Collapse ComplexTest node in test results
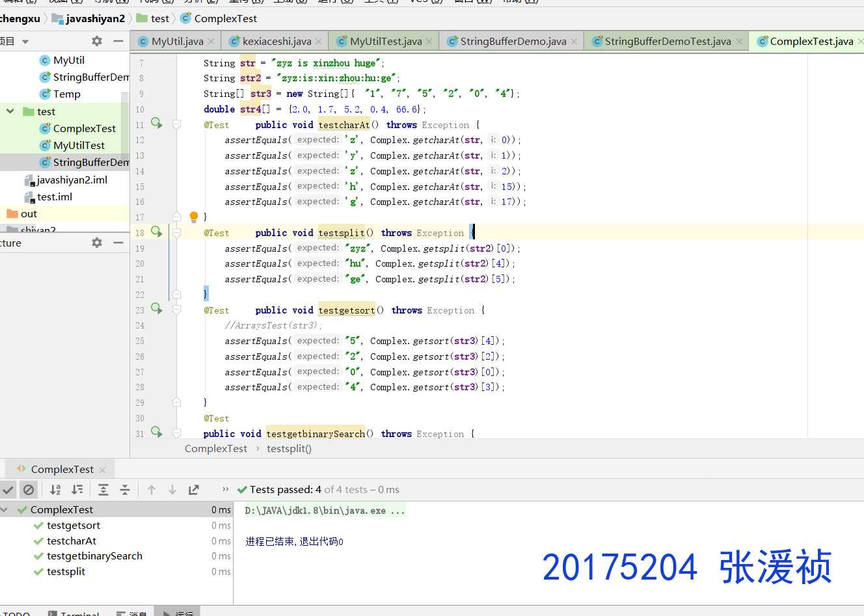 pos(5,510)
